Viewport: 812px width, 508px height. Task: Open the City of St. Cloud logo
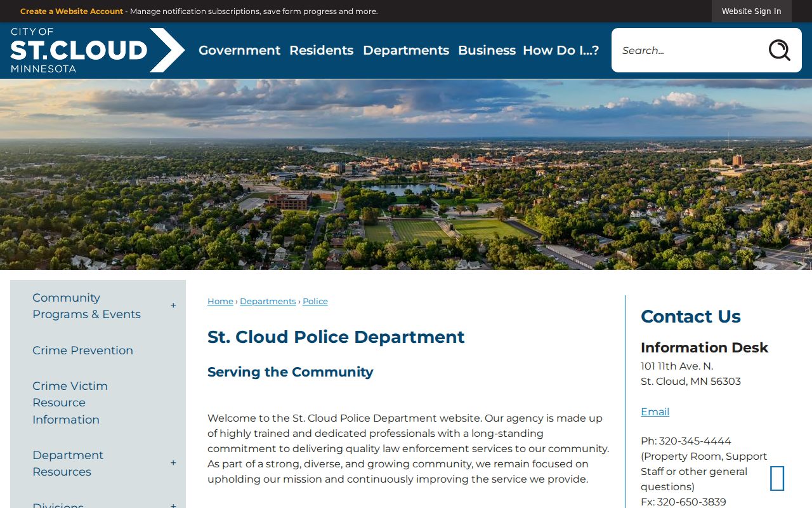(98, 50)
